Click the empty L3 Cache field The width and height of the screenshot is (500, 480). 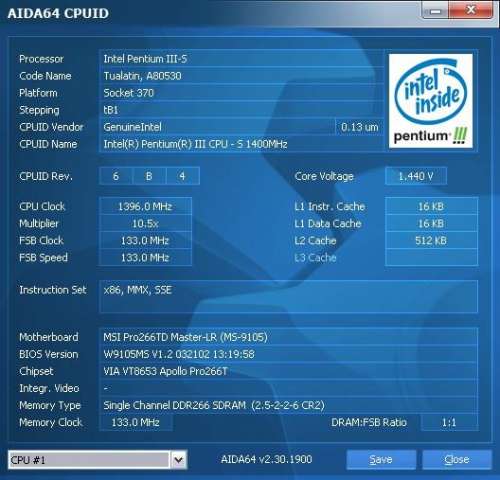(431, 257)
